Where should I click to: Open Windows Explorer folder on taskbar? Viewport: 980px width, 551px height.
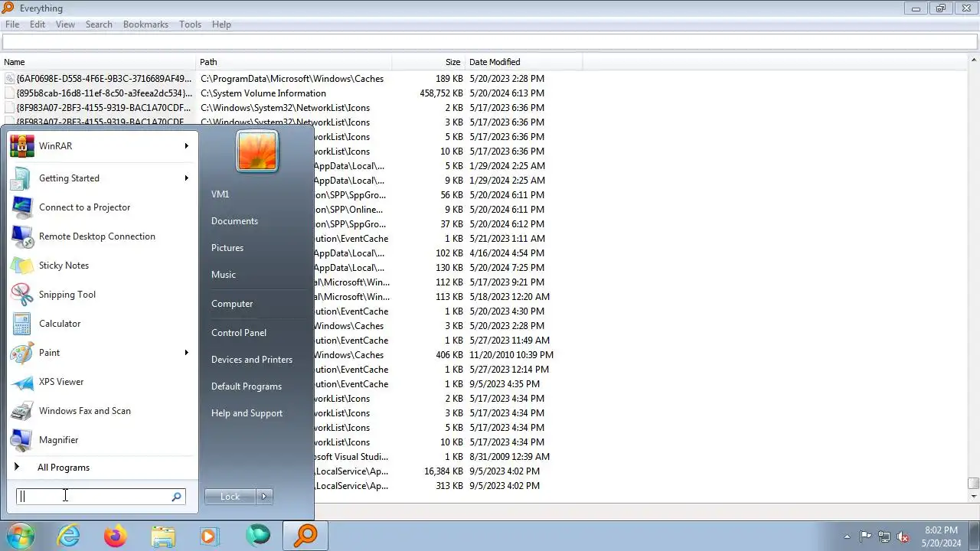pos(163,536)
